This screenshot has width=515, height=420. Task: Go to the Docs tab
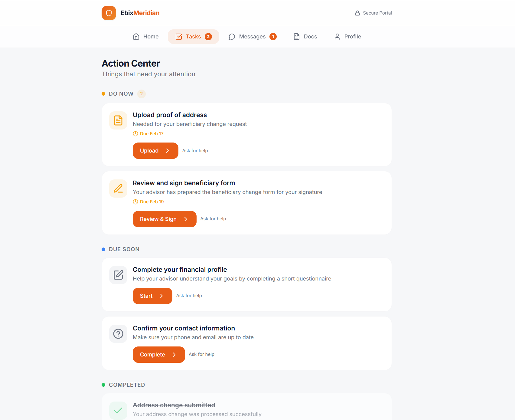(x=305, y=37)
